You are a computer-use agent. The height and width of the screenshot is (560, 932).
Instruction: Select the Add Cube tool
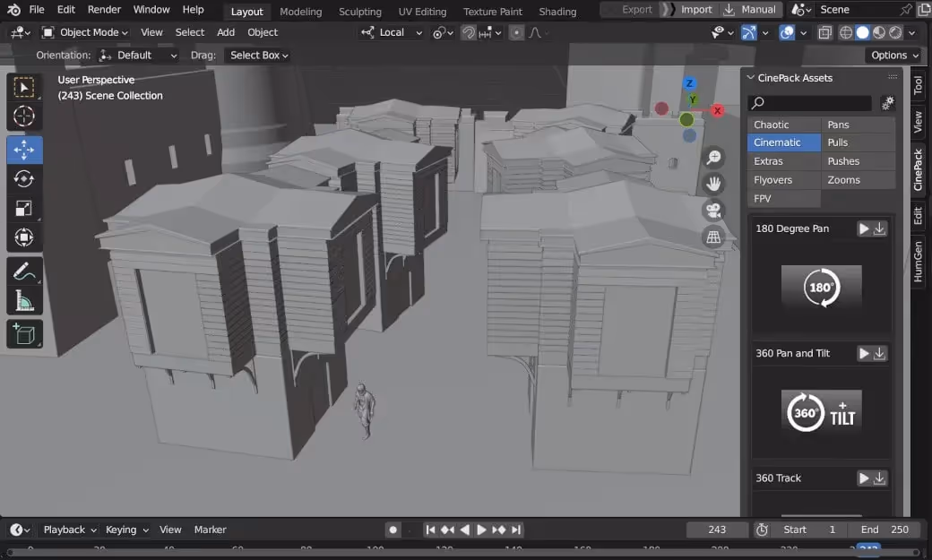click(24, 335)
